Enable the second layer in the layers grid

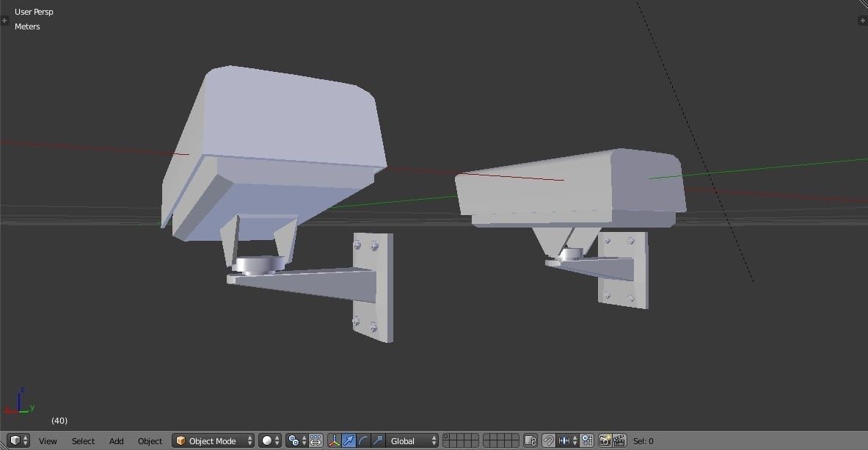point(455,438)
